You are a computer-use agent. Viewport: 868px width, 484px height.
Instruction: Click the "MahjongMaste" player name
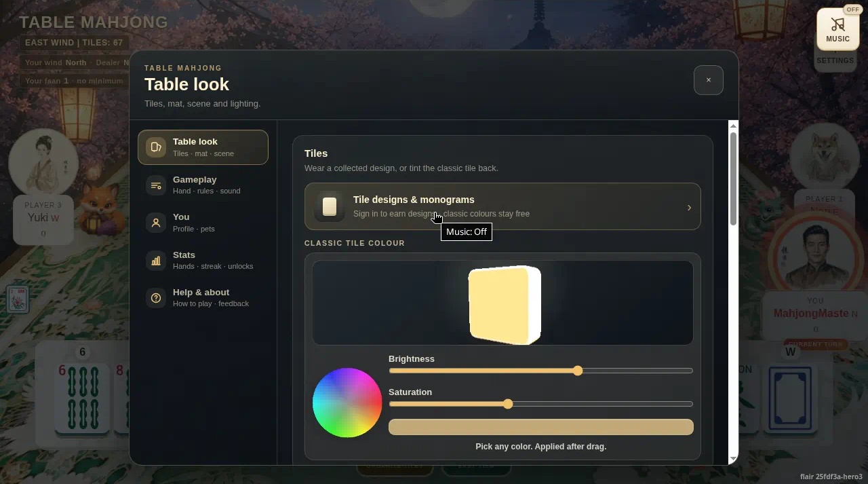[x=811, y=314]
